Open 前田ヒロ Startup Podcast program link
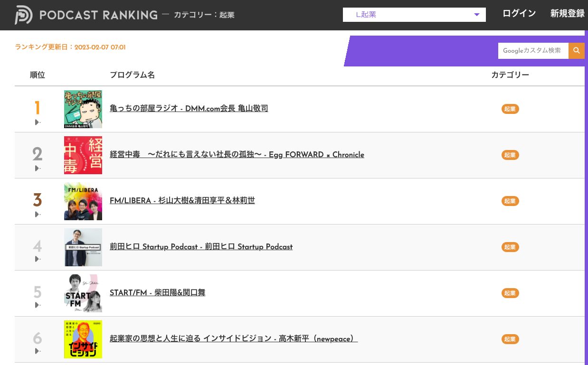The image size is (588, 365). coord(201,247)
